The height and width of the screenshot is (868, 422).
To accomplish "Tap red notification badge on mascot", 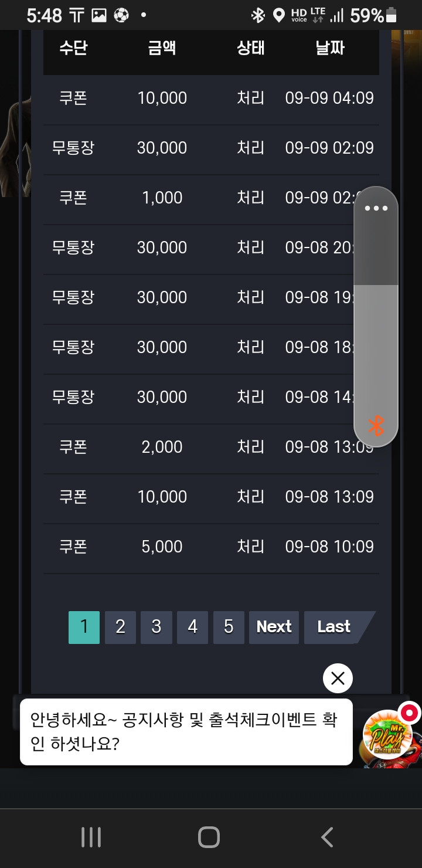I will [x=409, y=713].
